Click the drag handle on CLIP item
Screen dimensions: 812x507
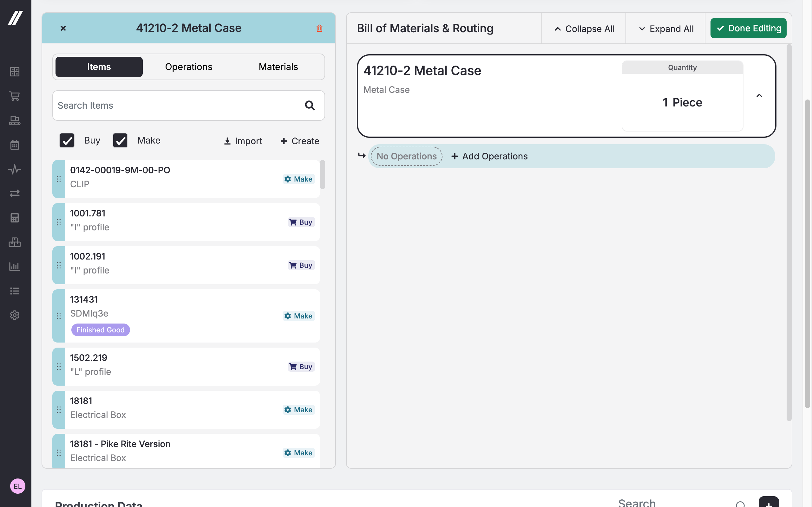coord(59,179)
